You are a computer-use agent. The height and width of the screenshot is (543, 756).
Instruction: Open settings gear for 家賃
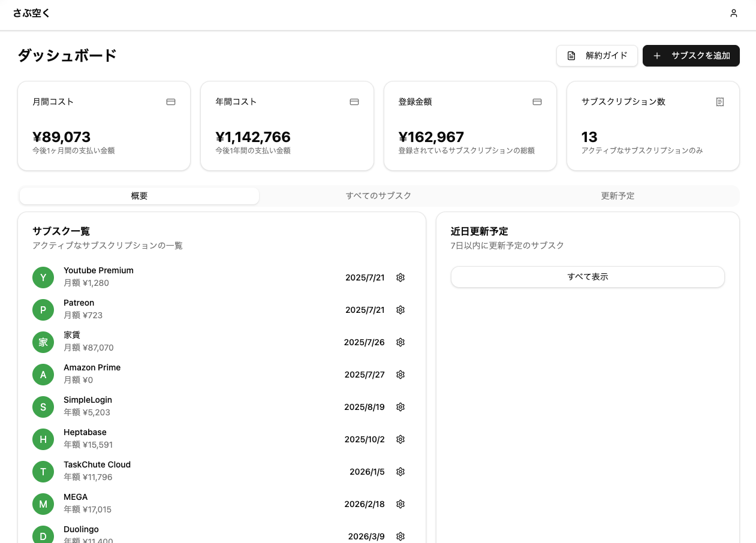pyautogui.click(x=400, y=342)
